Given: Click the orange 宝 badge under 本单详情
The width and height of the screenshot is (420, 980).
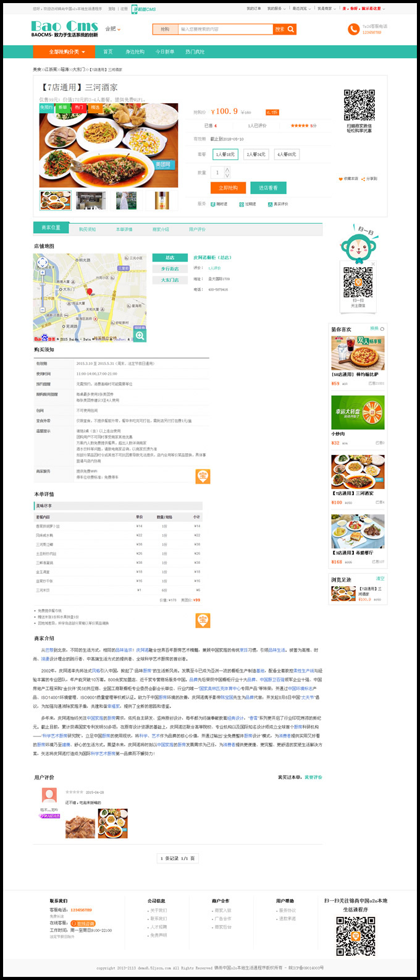Looking at the screenshot, I should (x=203, y=620).
